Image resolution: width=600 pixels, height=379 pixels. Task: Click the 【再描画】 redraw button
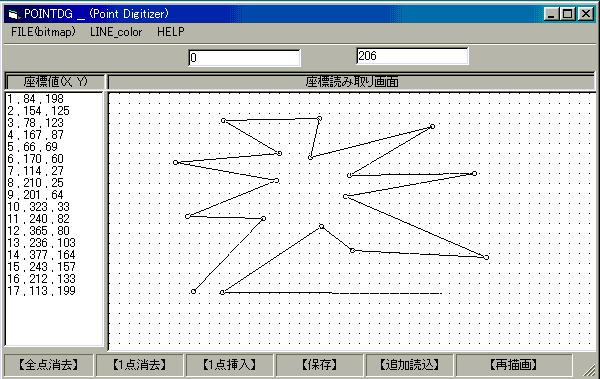(x=514, y=365)
